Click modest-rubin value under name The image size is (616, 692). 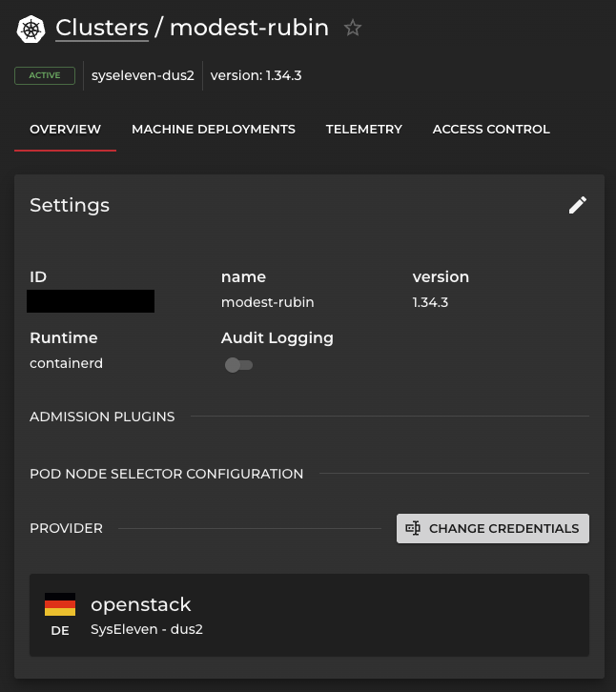[x=268, y=302]
